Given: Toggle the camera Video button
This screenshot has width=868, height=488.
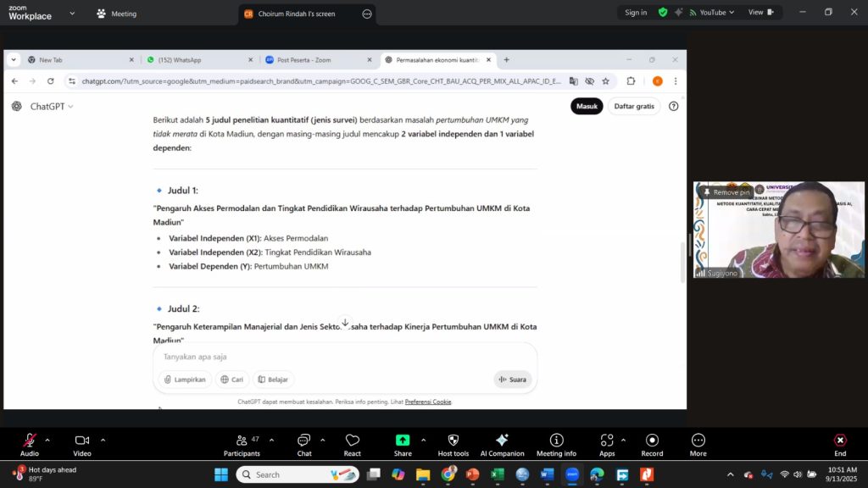Looking at the screenshot, I should [82, 445].
